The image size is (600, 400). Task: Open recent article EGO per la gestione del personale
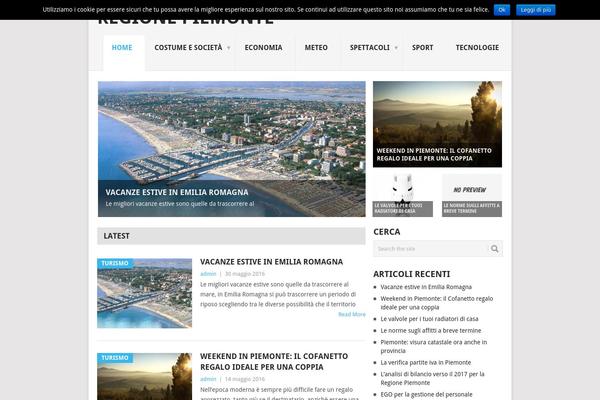[426, 394]
